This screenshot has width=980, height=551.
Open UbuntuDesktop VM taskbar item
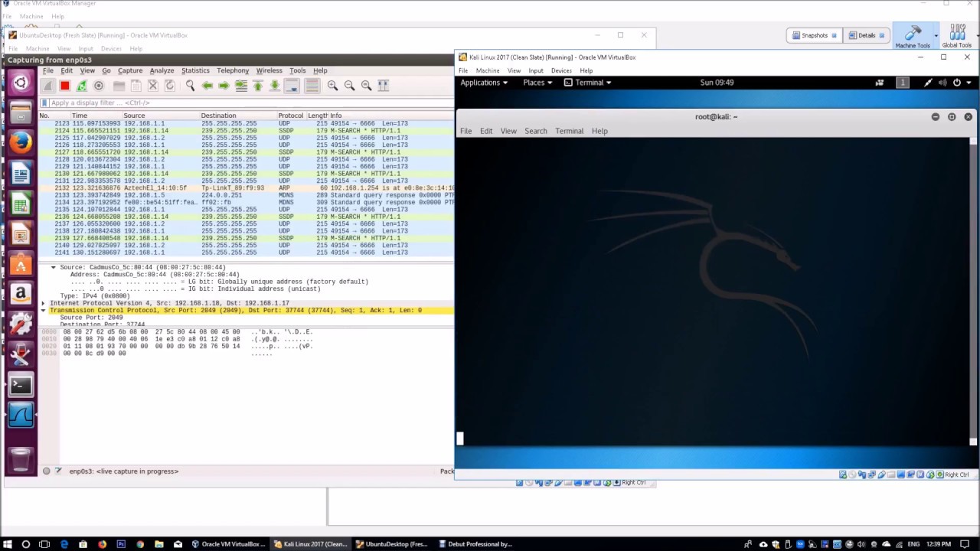tap(392, 544)
